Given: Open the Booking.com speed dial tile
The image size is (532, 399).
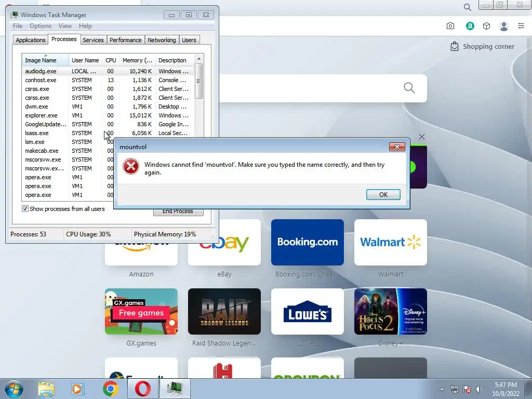Looking at the screenshot, I should tap(308, 242).
